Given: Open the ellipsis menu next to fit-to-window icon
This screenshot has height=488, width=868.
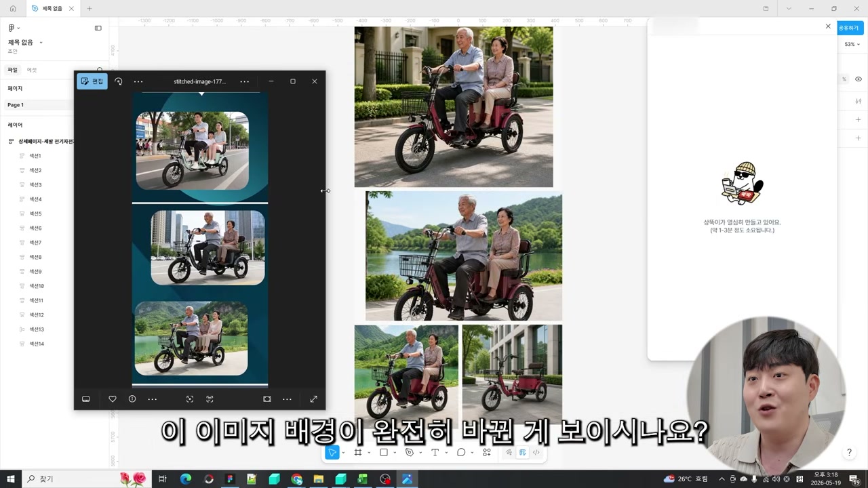Looking at the screenshot, I should click(287, 399).
